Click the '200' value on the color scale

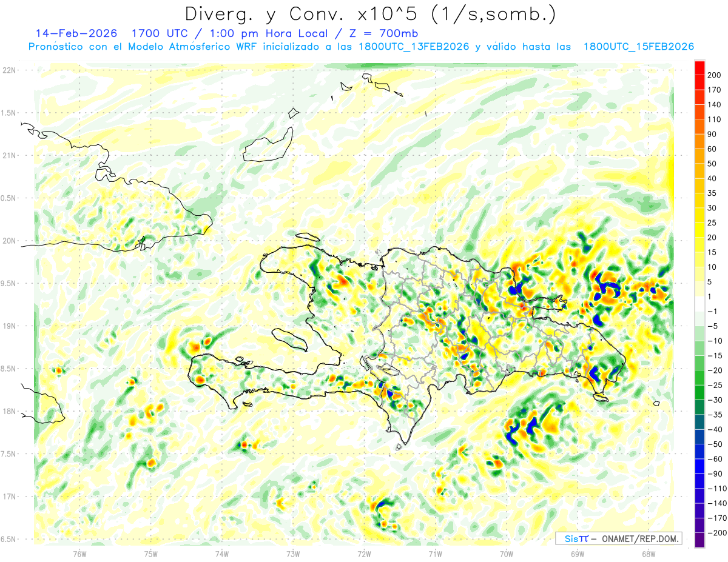715,75
